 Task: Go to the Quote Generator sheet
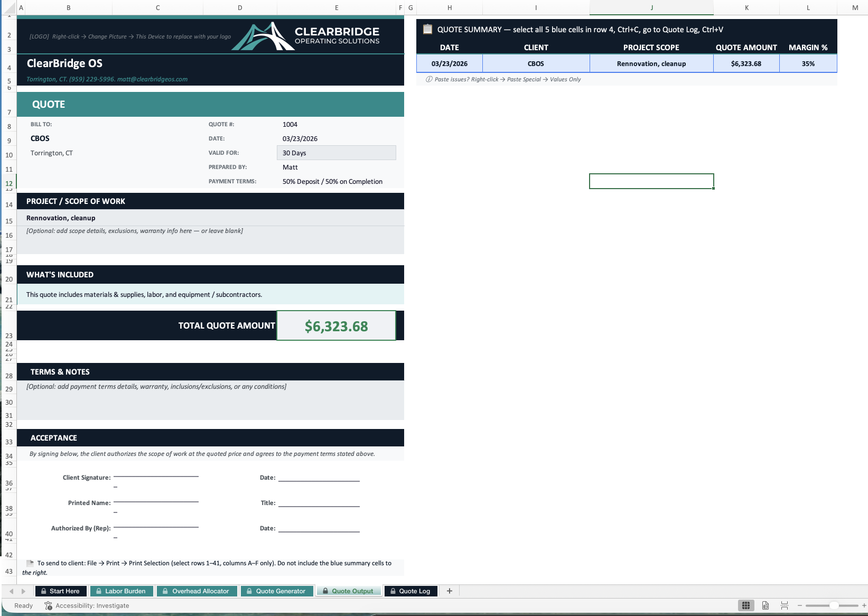pos(277,591)
